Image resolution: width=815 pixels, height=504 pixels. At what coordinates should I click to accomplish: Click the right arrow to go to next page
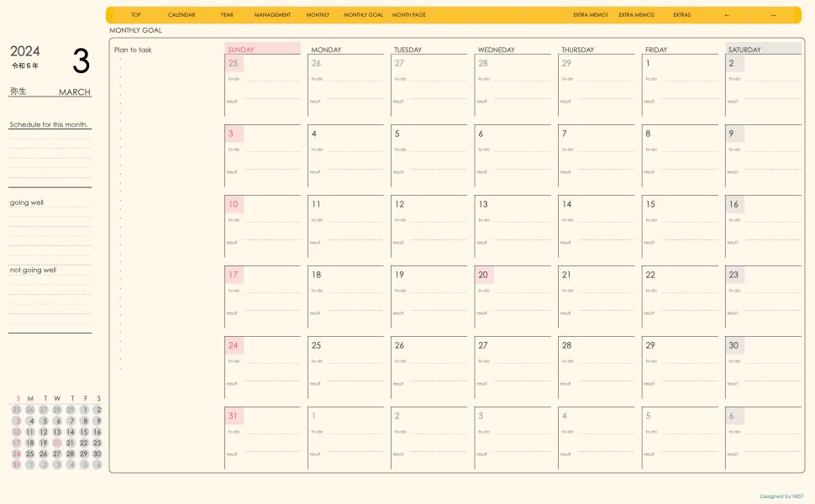click(x=773, y=15)
